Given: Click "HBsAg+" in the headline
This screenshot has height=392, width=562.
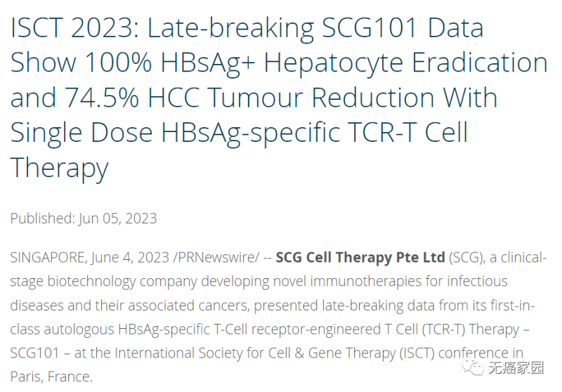Looking at the screenshot, I should [207, 63].
